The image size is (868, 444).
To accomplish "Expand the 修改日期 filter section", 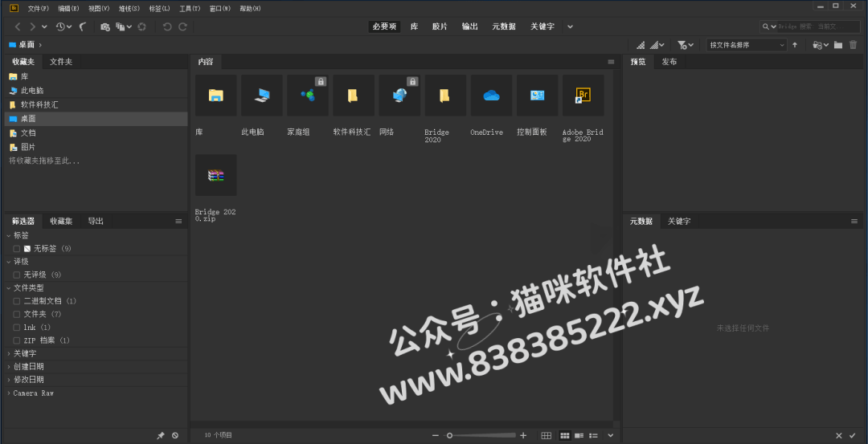I will [8, 380].
